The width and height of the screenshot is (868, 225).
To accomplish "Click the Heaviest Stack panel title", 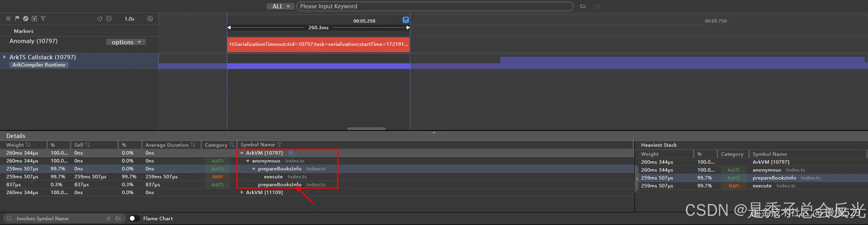I will tap(659, 145).
